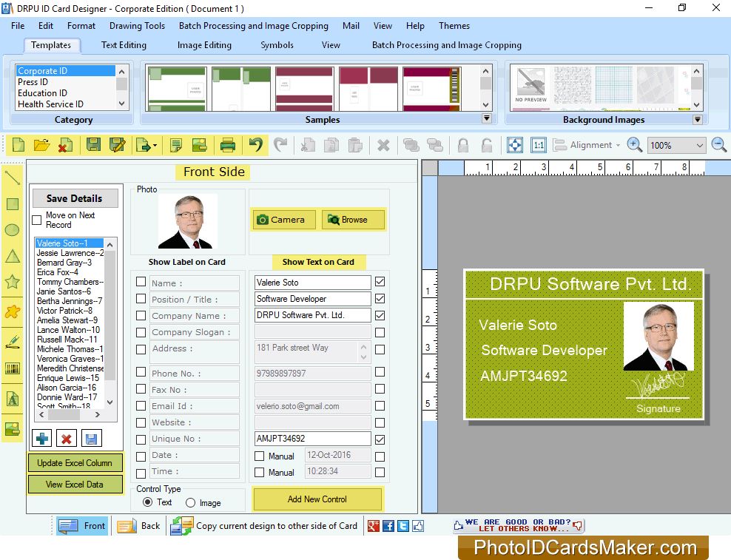This screenshot has height=560, width=731.
Task: Switch to the Symbols tab
Action: point(277,45)
